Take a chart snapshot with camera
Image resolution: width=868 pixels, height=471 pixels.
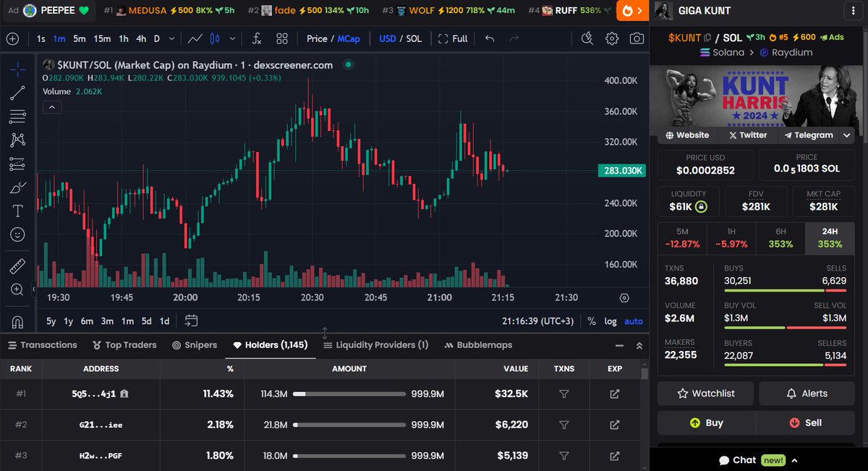pos(637,38)
